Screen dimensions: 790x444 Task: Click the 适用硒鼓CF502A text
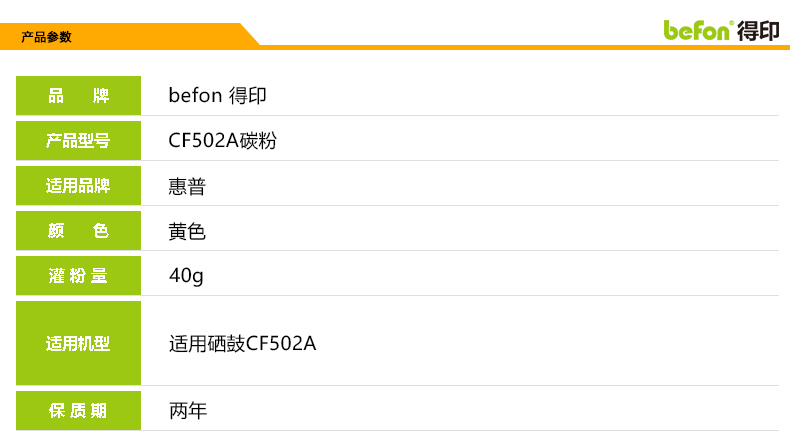tap(242, 344)
